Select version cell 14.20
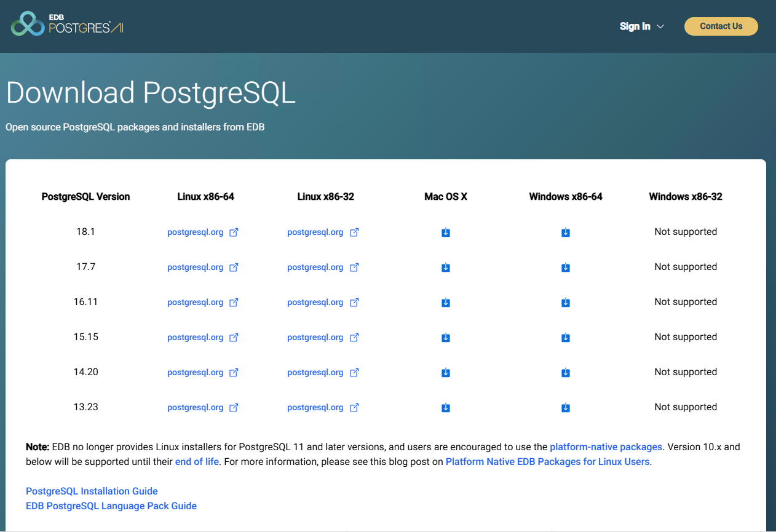776x532 pixels. tap(85, 372)
